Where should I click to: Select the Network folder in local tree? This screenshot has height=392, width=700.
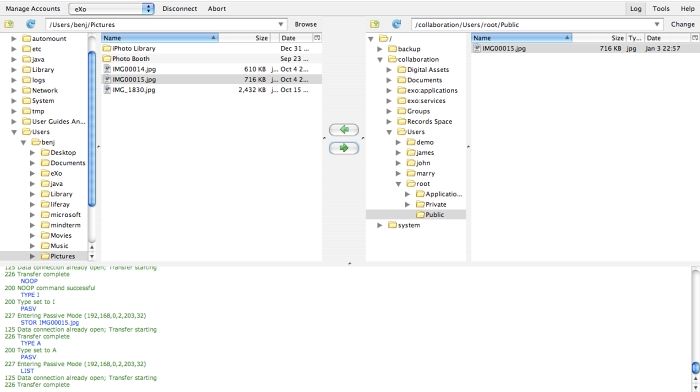40,90
